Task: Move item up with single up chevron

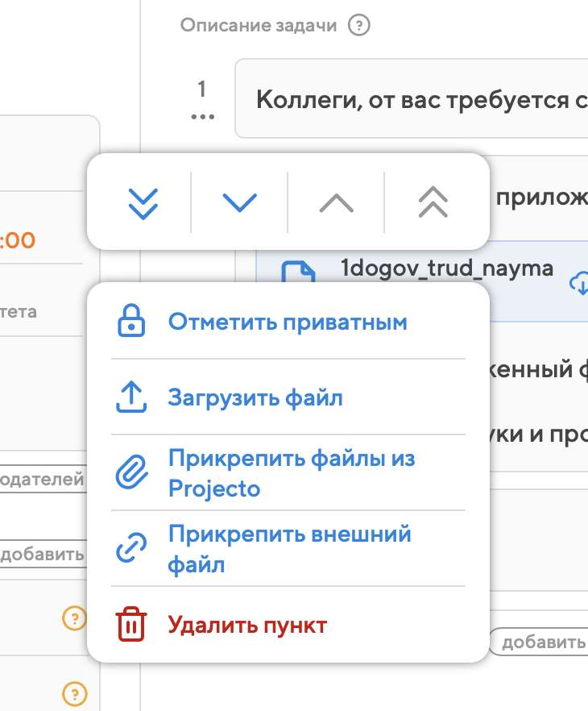Action: coord(336,202)
